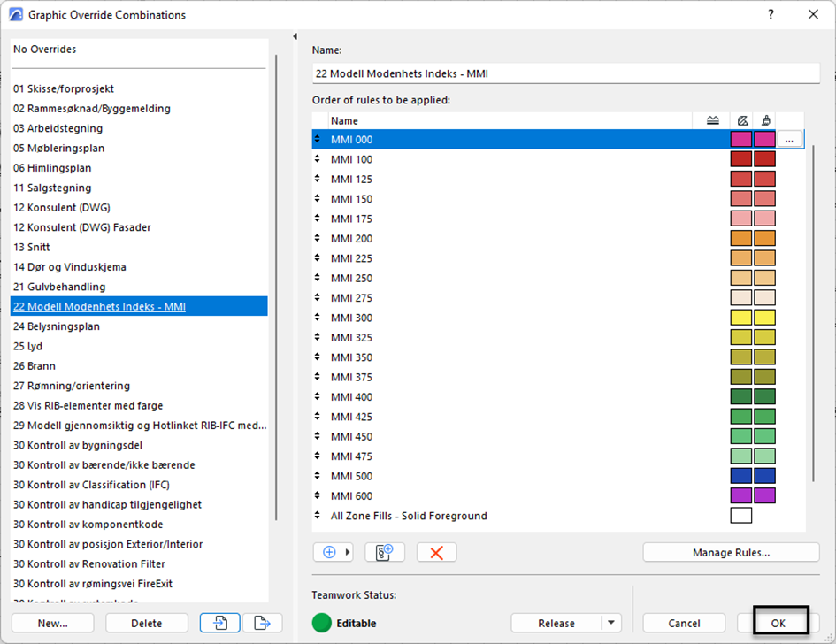
Task: Click the ArchiCAD app icon in title bar
Action: [x=16, y=14]
